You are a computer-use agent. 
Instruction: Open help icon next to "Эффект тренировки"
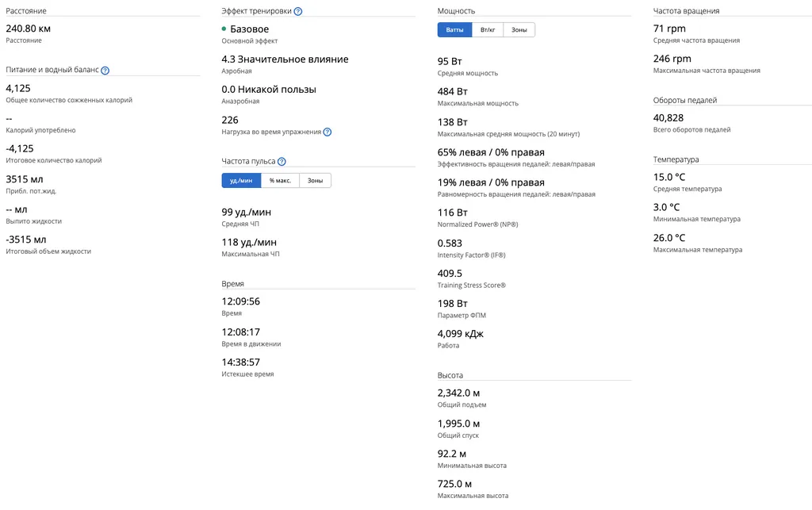tap(298, 12)
